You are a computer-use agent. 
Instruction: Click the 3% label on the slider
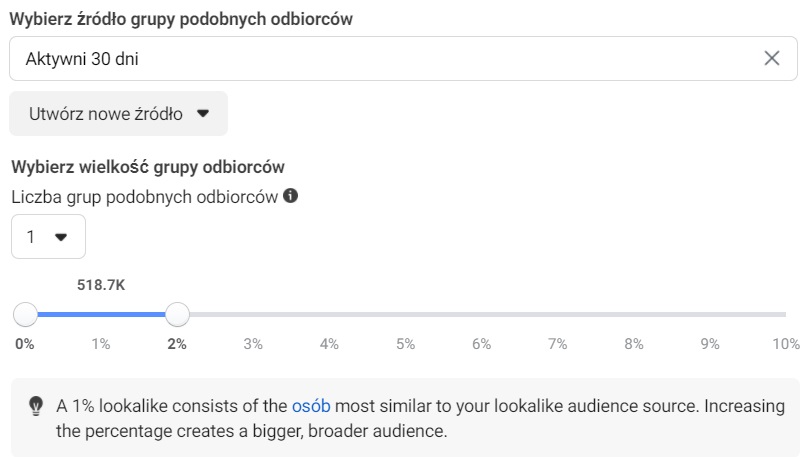coord(253,344)
